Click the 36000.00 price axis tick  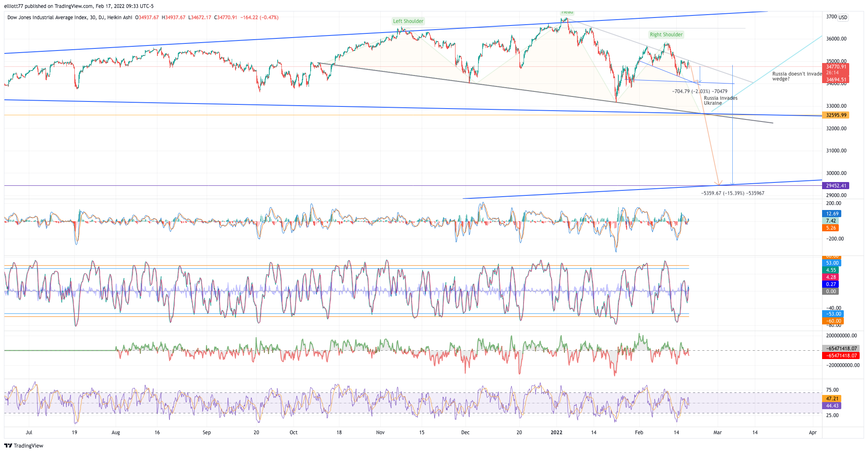pos(836,39)
